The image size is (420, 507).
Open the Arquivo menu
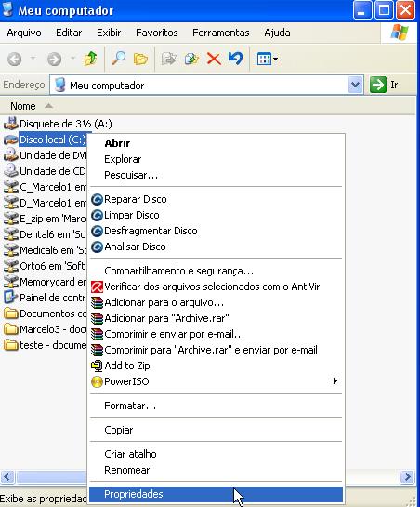coord(24,33)
